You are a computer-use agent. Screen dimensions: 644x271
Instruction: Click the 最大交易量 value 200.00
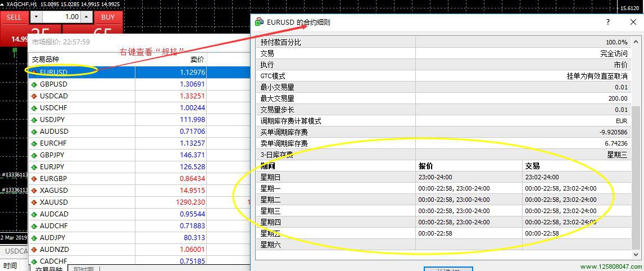pyautogui.click(x=618, y=99)
